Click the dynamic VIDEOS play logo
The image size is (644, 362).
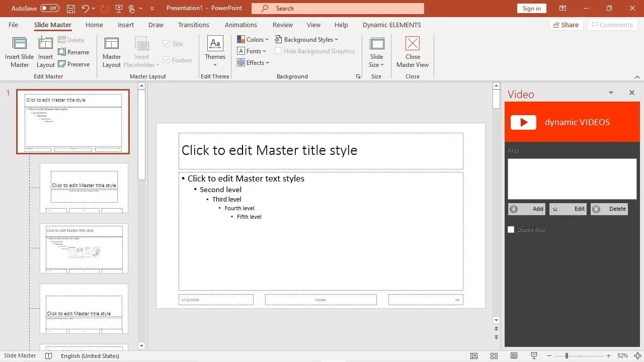point(523,122)
